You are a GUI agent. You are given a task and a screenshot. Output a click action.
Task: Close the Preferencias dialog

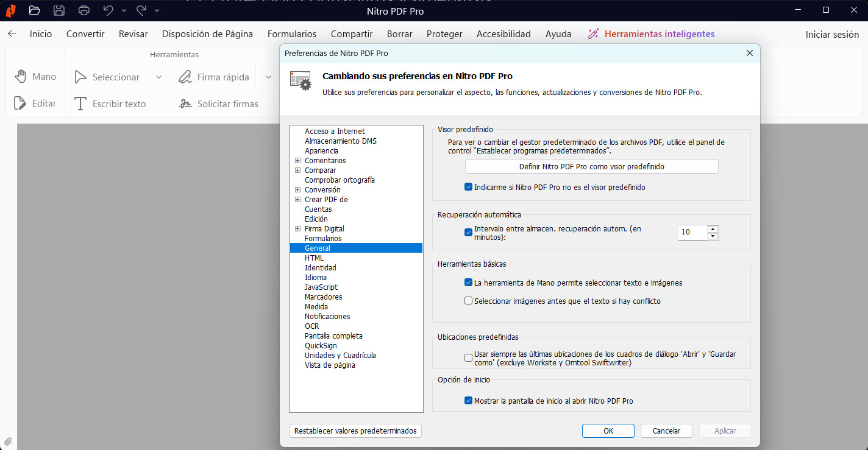pos(749,53)
